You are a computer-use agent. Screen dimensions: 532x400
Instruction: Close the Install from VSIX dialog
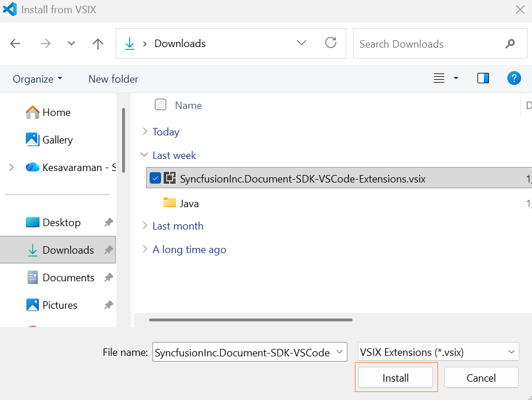coord(520,10)
